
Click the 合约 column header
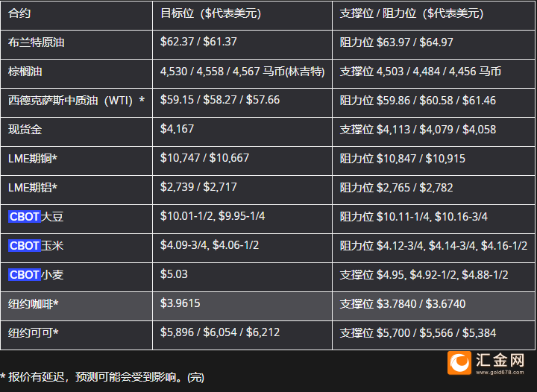click(20, 13)
